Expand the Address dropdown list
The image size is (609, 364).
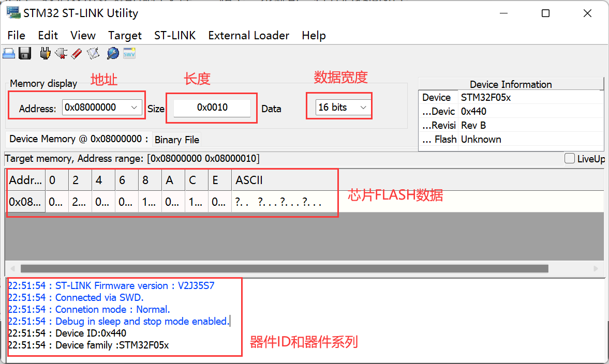coord(135,108)
